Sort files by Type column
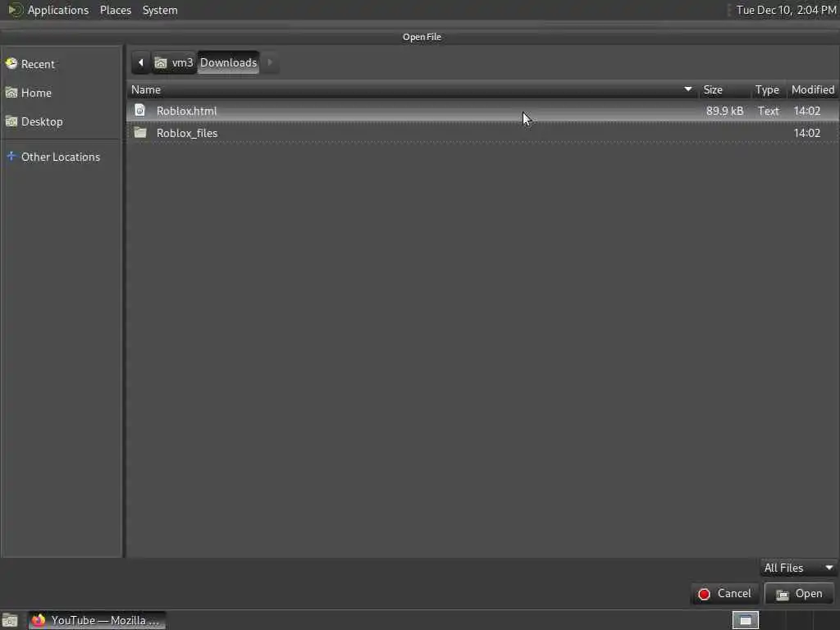This screenshot has width=840, height=630. tap(768, 89)
